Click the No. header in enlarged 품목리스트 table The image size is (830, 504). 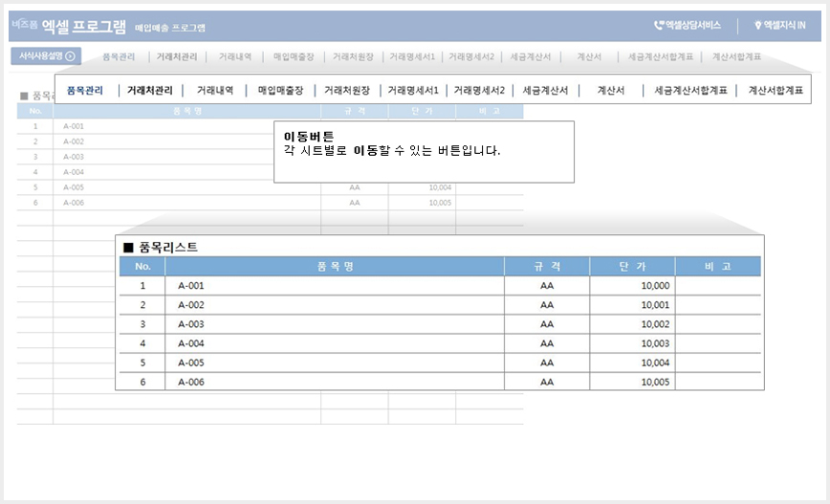coord(142,266)
